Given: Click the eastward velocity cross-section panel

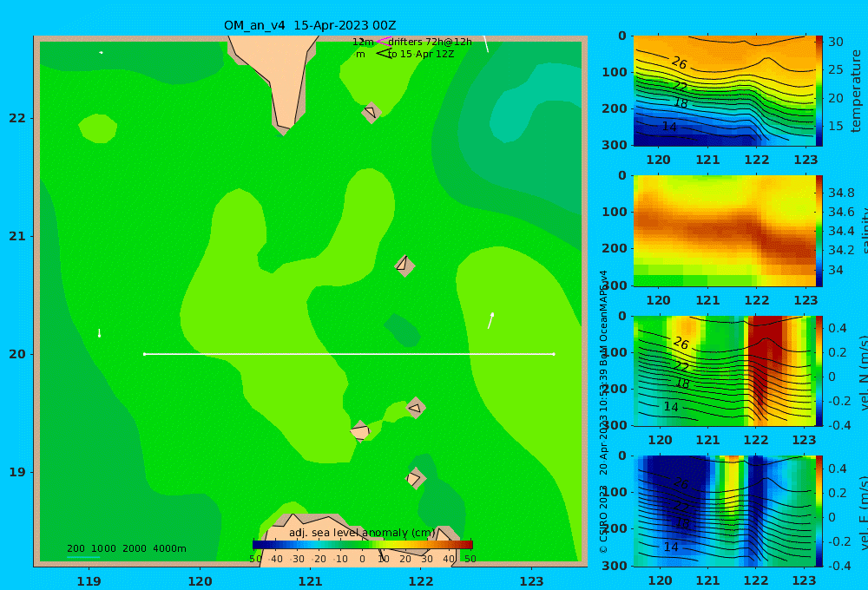Looking at the screenshot, I should tap(724, 511).
